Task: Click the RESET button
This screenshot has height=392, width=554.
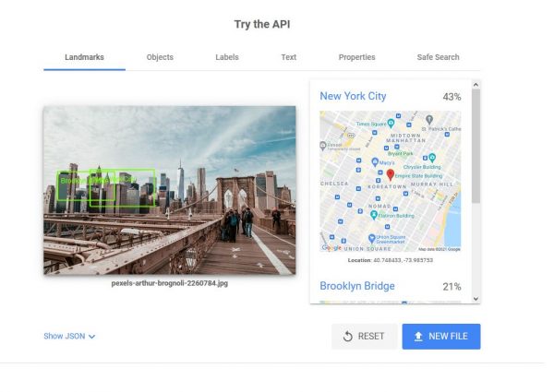Action: [x=364, y=337]
